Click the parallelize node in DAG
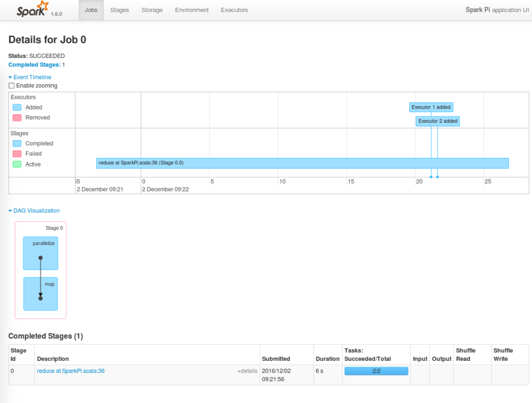Screen dimensions: 532x403 [x=41, y=253]
